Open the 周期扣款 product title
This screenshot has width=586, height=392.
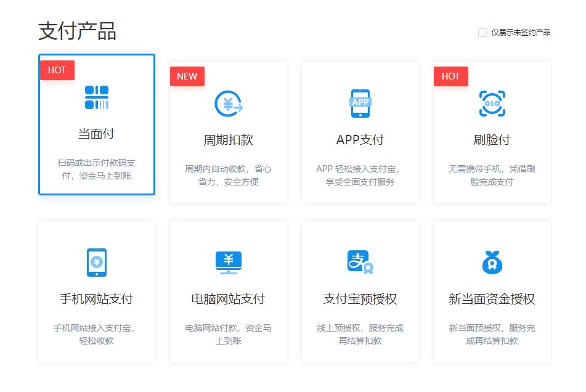pyautogui.click(x=229, y=140)
